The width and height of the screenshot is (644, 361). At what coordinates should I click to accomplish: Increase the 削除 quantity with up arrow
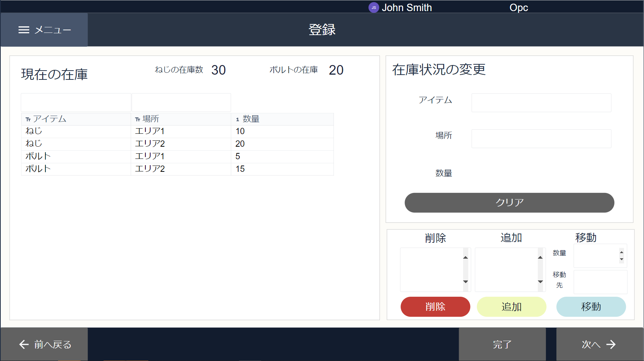pyautogui.click(x=466, y=258)
